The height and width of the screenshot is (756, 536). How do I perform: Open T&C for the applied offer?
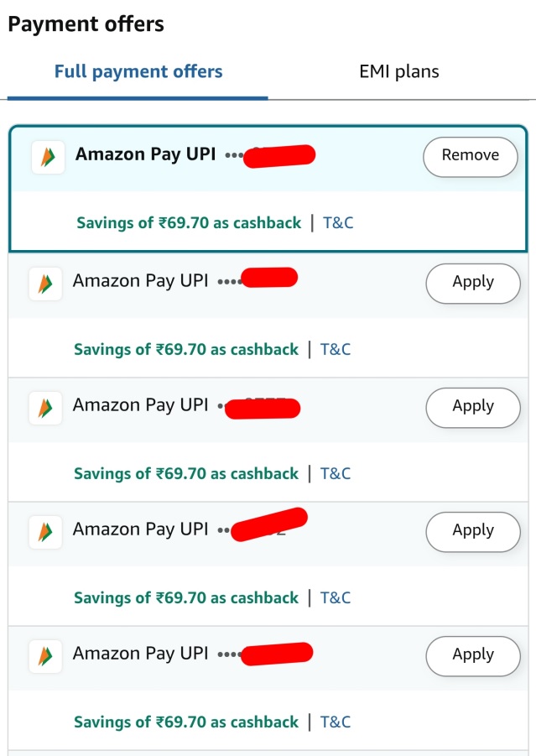point(339,222)
